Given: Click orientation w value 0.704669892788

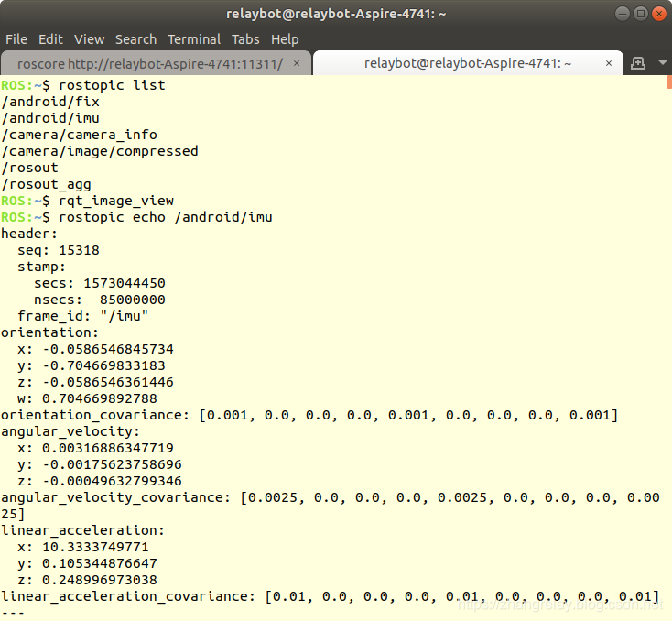Looking at the screenshot, I should tap(100, 398).
